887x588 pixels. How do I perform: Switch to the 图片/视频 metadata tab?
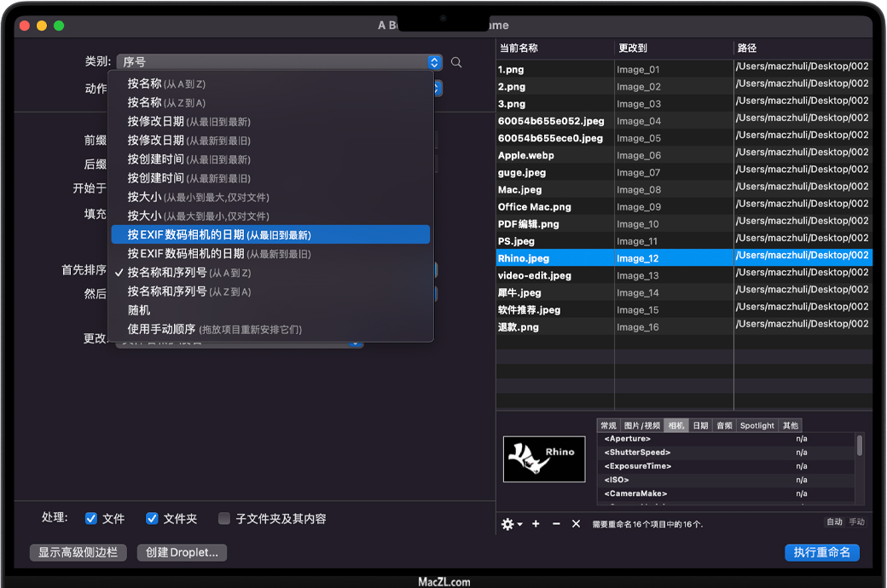pos(641,425)
